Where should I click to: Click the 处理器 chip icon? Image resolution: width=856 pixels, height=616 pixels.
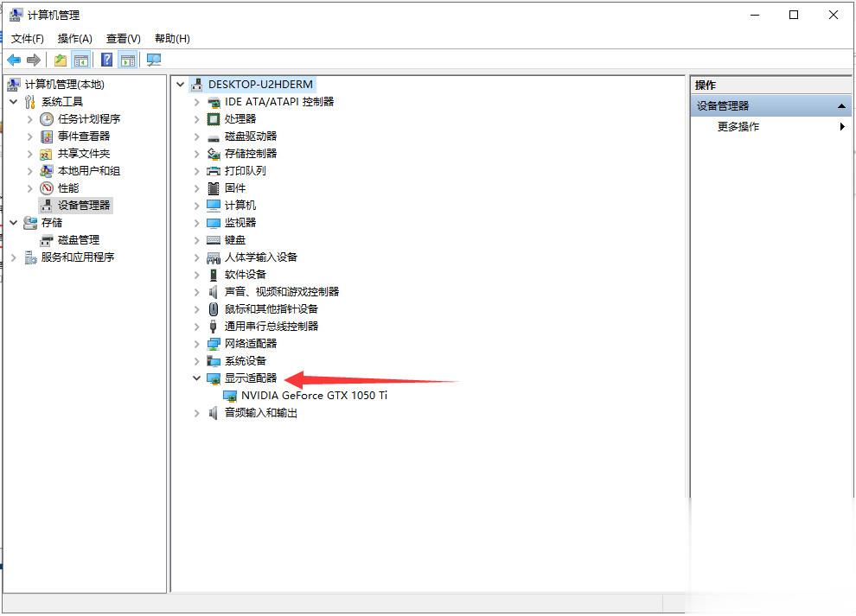(x=214, y=119)
